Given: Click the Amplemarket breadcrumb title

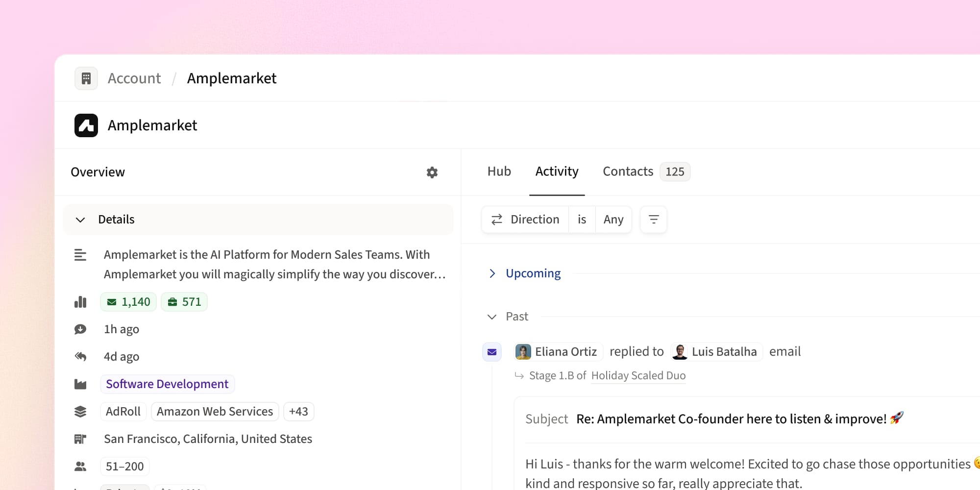Looking at the screenshot, I should pos(232,78).
